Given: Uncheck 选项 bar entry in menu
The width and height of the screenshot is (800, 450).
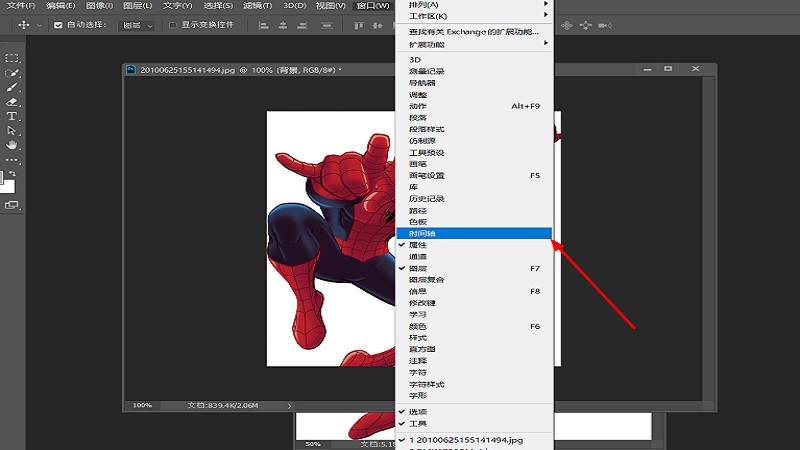Looking at the screenshot, I should coord(474,412).
